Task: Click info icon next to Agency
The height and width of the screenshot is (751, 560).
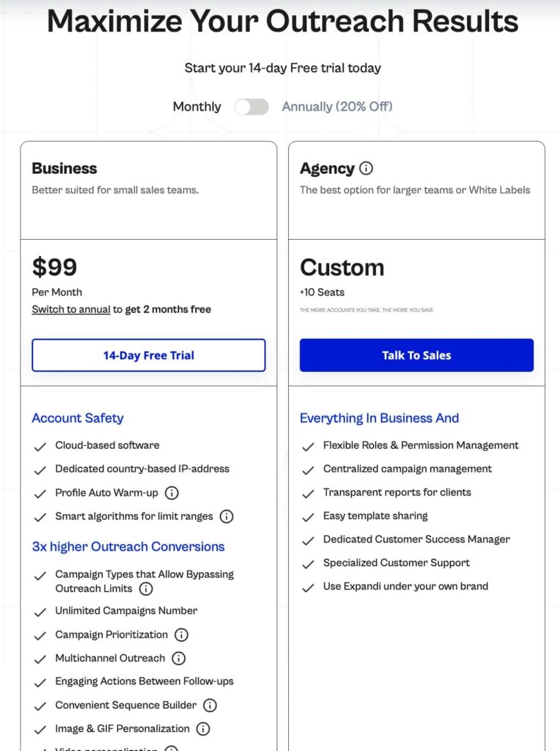Action: click(366, 168)
